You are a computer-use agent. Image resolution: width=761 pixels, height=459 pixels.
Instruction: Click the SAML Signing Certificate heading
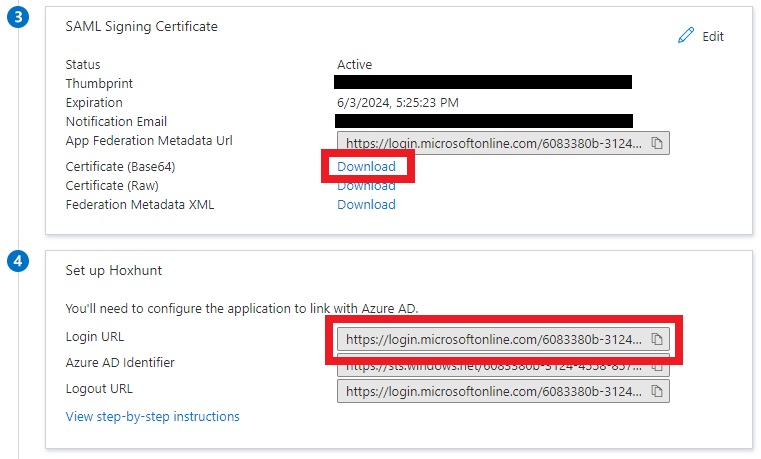click(141, 27)
